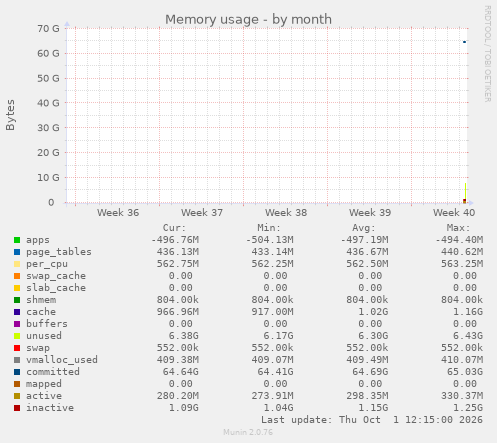Click the dark green shmem swatch
Viewport: 497px width, 443px height.
click(x=17, y=300)
